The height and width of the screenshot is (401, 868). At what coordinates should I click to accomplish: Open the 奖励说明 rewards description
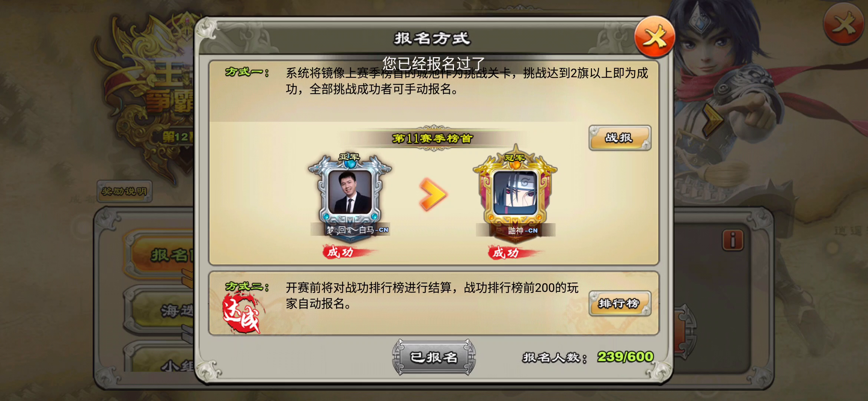point(124,192)
